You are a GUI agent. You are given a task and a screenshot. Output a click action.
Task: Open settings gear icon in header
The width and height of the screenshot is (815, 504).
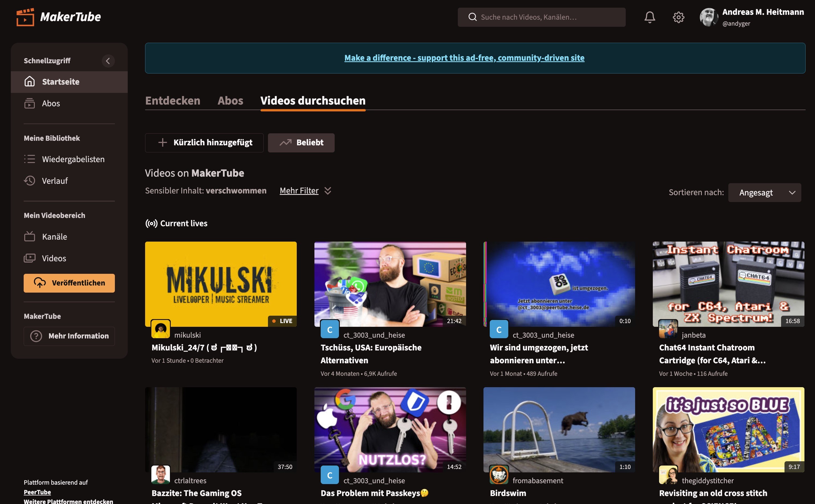tap(678, 17)
